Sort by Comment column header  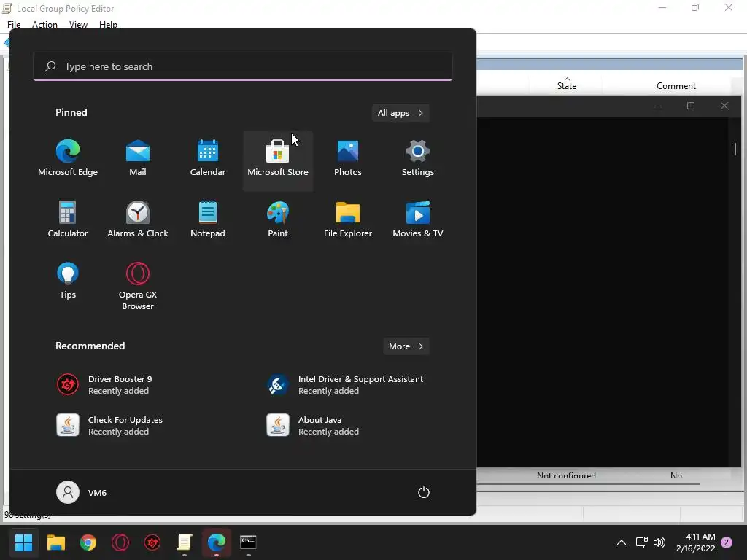click(676, 85)
